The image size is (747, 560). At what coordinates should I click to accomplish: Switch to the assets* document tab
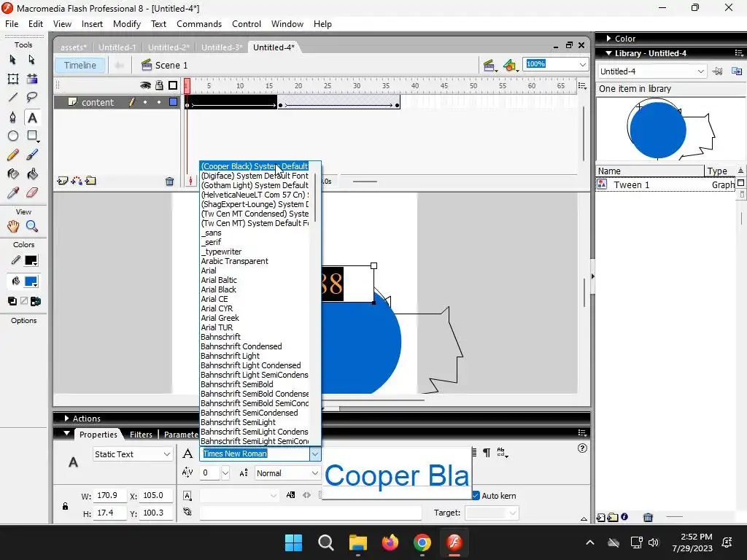click(x=74, y=47)
